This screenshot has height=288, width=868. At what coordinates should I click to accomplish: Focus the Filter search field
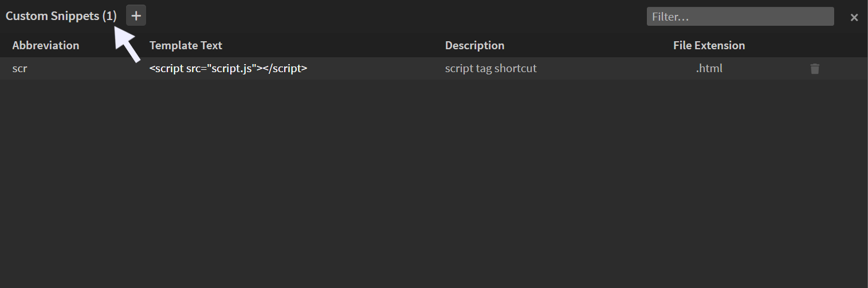click(740, 17)
